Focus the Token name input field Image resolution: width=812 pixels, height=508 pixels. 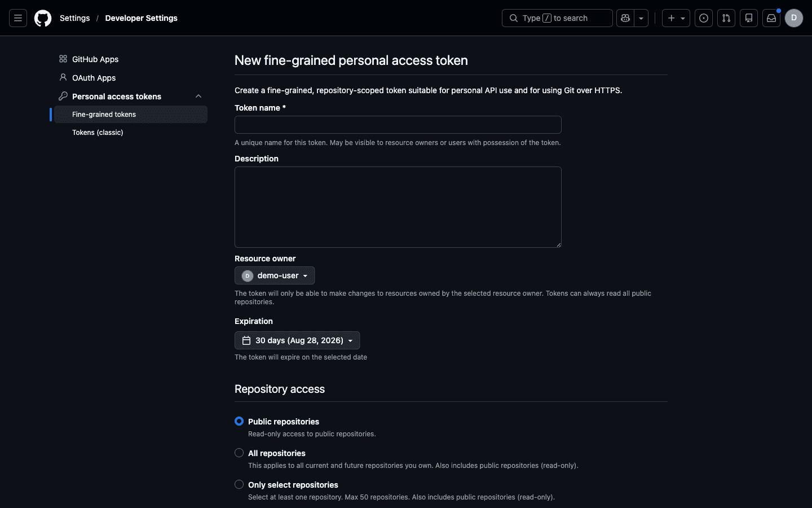point(398,125)
